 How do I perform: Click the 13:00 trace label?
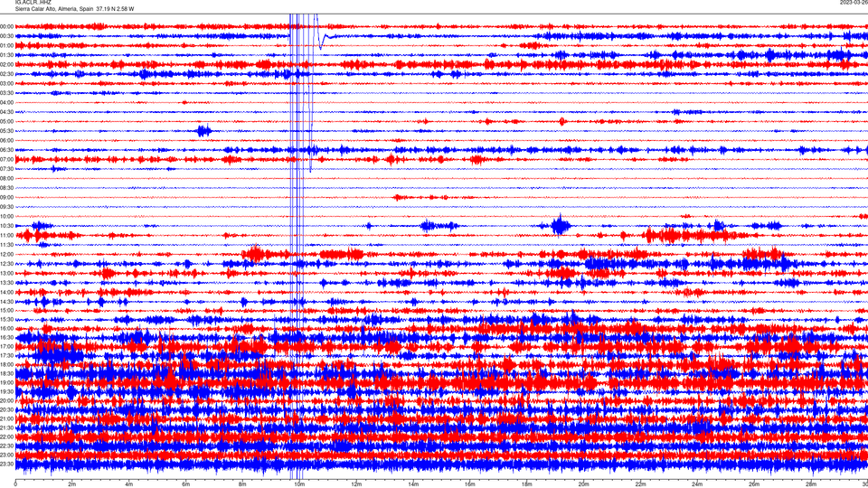[x=6, y=273]
